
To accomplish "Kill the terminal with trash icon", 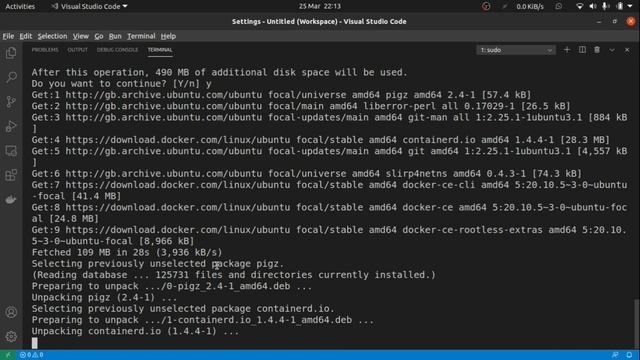I will pos(597,50).
